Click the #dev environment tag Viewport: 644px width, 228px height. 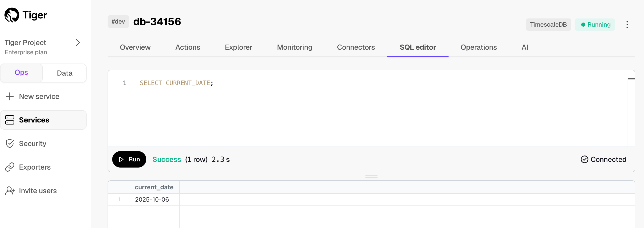[118, 22]
